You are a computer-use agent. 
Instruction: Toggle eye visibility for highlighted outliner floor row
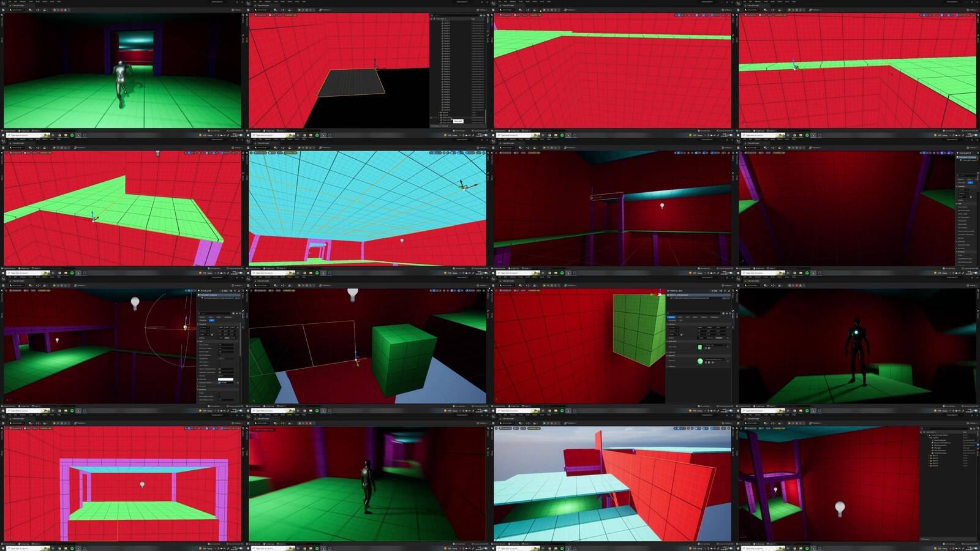point(431,118)
